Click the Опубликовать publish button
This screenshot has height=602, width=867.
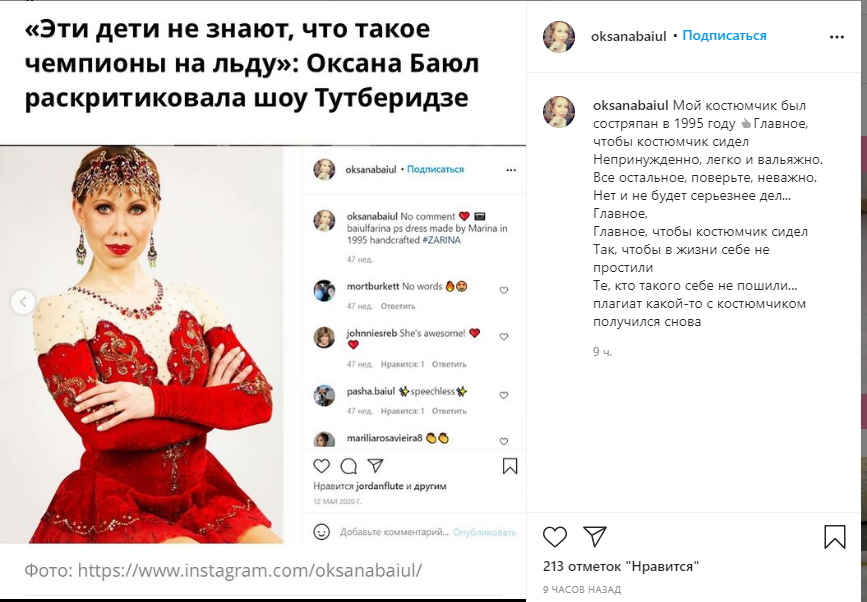tap(484, 532)
